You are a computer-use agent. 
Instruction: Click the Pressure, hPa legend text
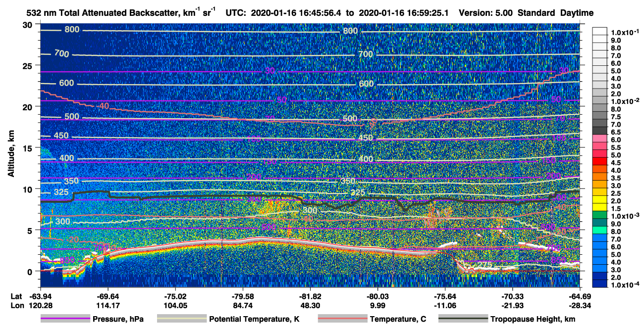pos(118,319)
